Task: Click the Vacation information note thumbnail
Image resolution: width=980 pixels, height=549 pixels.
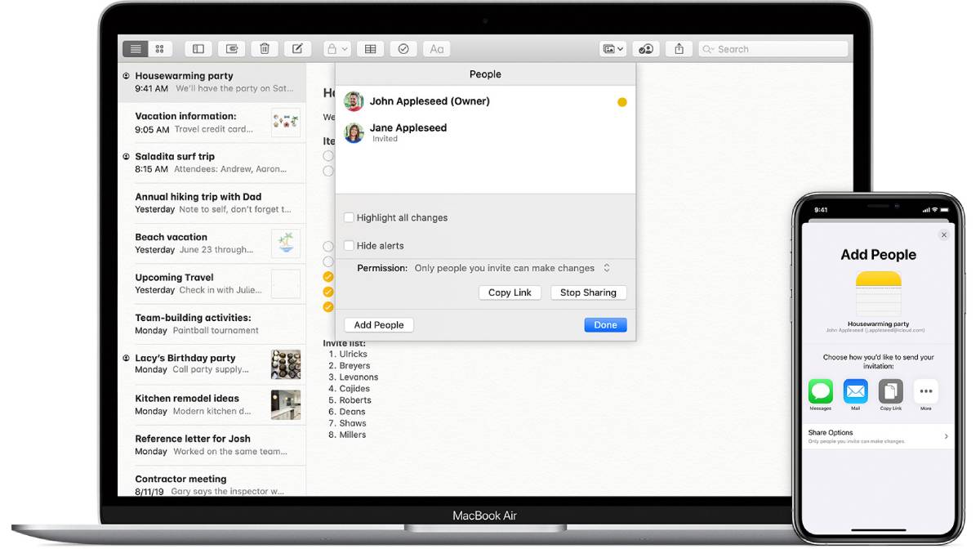Action: point(286,123)
